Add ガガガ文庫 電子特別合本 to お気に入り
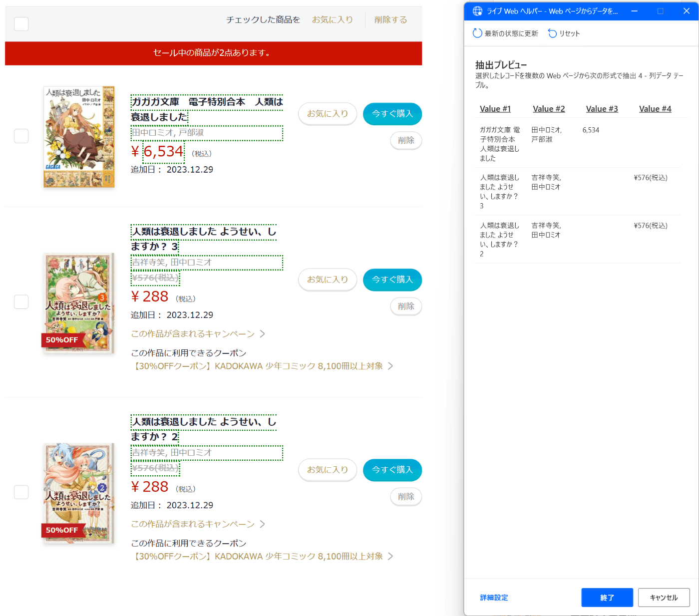The height and width of the screenshot is (616, 699). (328, 114)
